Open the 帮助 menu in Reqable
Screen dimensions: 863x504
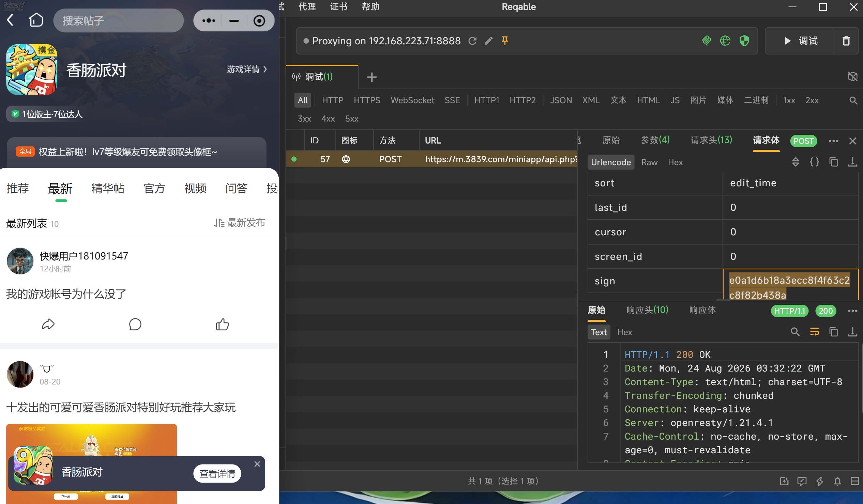point(370,6)
